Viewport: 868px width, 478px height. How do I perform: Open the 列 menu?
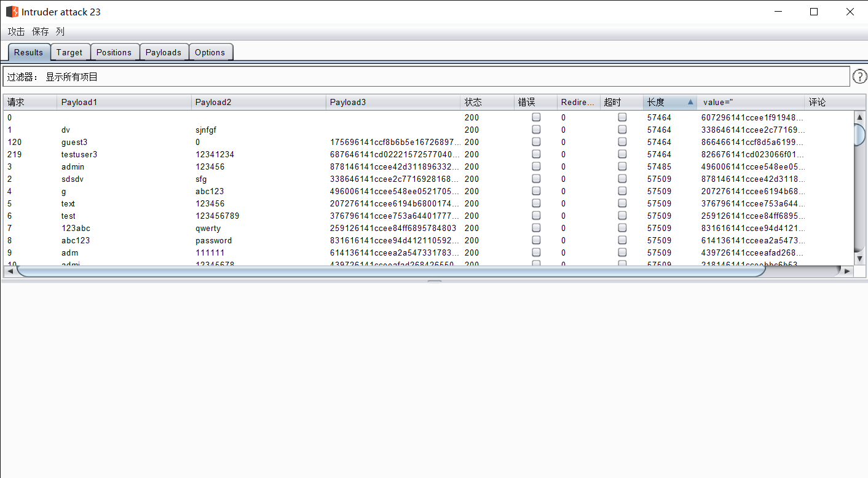[60, 32]
